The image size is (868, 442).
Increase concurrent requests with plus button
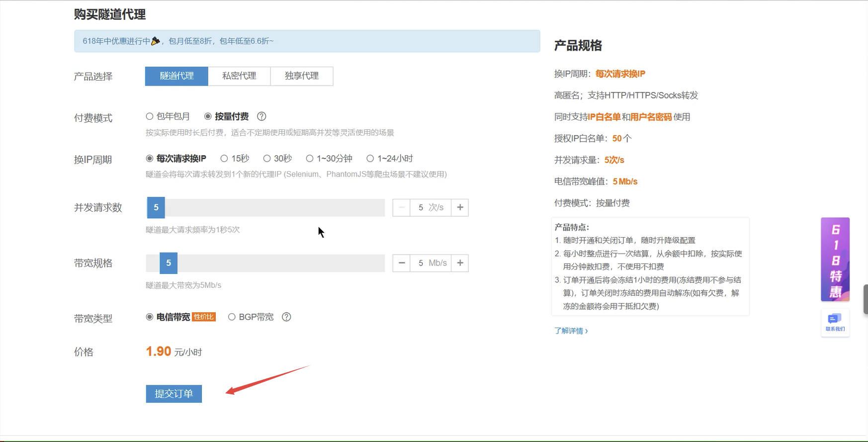click(460, 207)
